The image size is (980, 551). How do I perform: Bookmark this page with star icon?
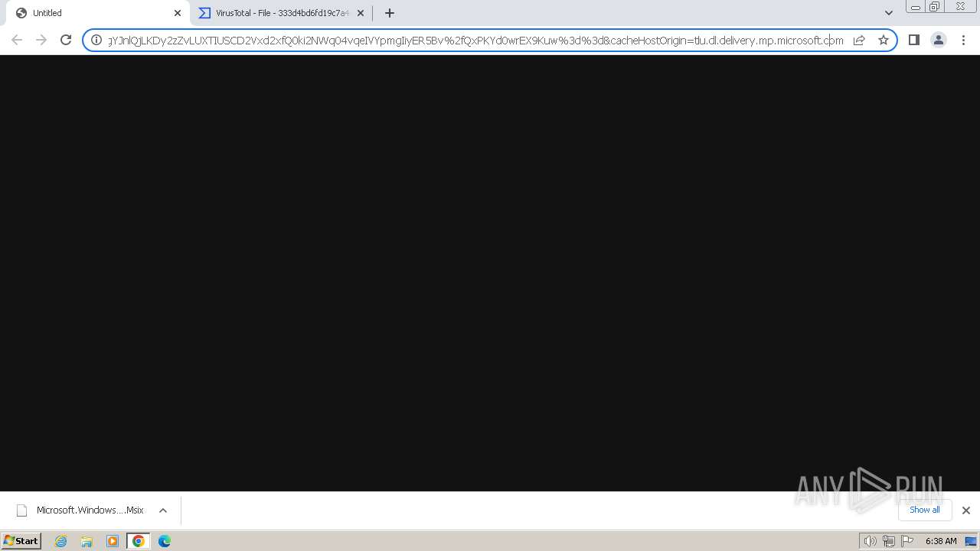pos(884,40)
